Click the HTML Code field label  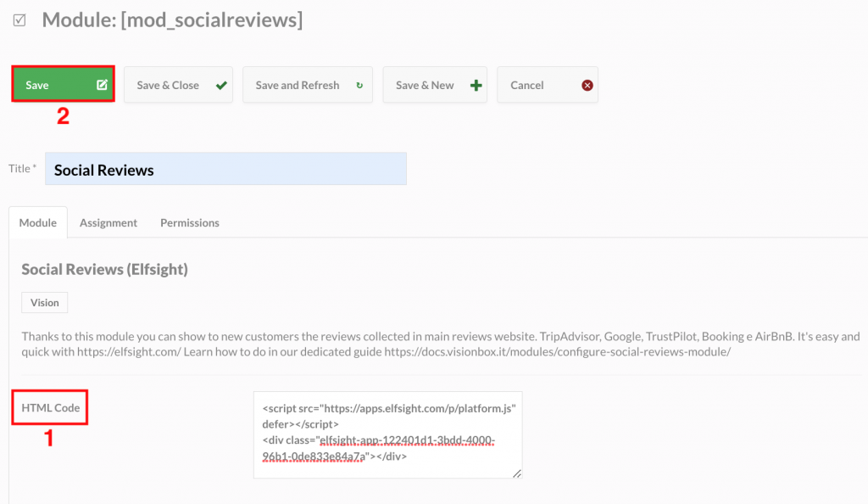tap(50, 407)
